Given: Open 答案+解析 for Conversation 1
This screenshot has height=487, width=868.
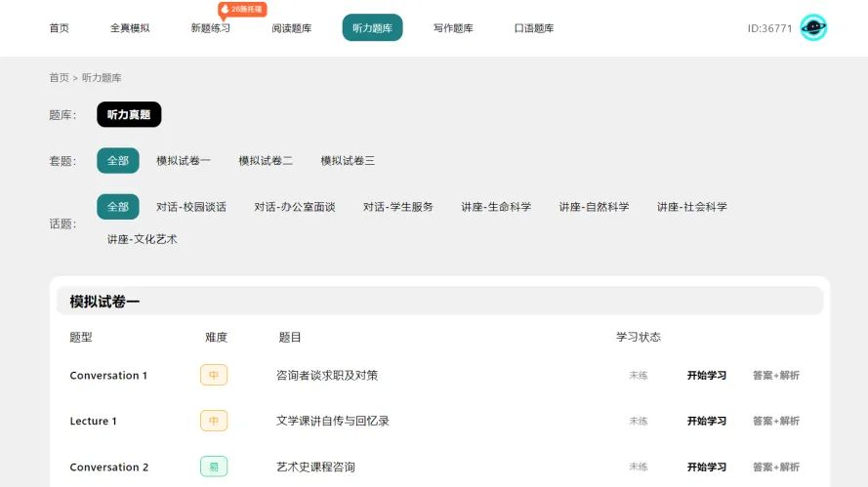Looking at the screenshot, I should [776, 375].
